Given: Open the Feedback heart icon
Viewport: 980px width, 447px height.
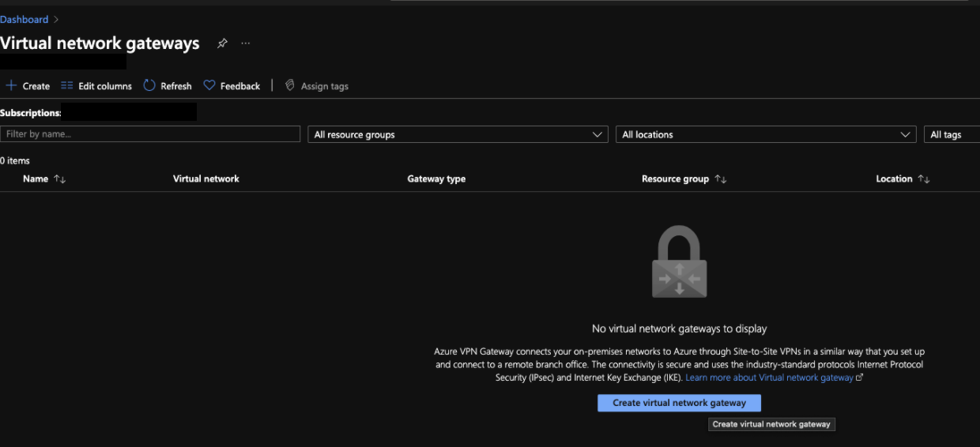Looking at the screenshot, I should pyautogui.click(x=209, y=85).
